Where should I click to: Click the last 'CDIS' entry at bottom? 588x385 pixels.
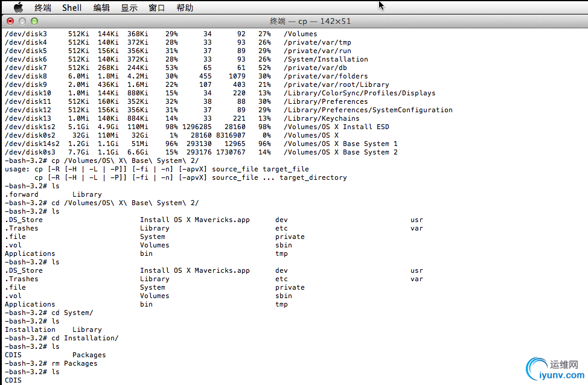(13, 380)
